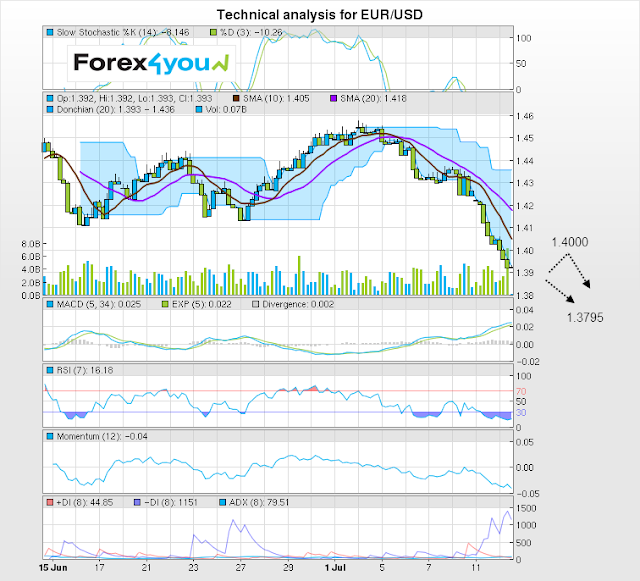Click the Slow Stochastic %K legend swatch

click(x=50, y=32)
